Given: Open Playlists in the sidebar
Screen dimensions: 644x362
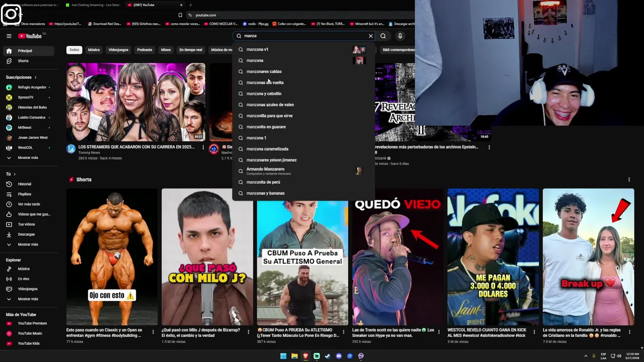Looking at the screenshot, I should (x=29, y=194).
